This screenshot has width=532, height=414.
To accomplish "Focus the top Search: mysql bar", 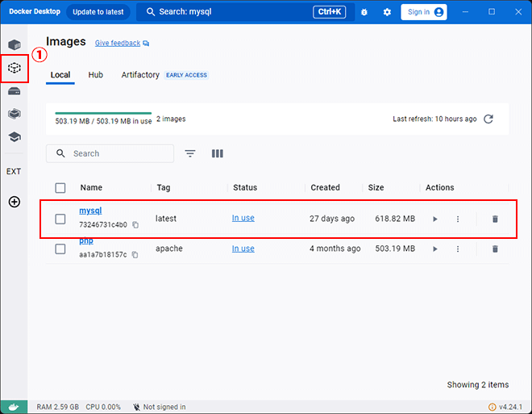I will (245, 12).
